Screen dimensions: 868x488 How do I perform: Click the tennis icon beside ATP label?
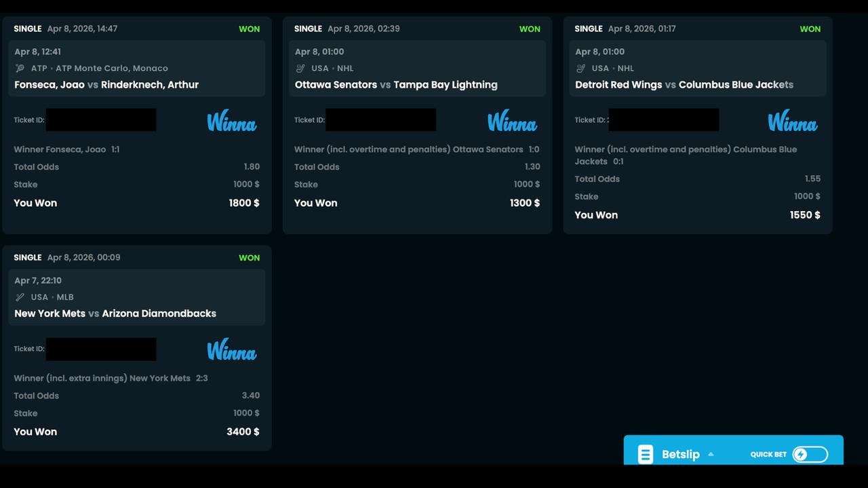pyautogui.click(x=20, y=69)
